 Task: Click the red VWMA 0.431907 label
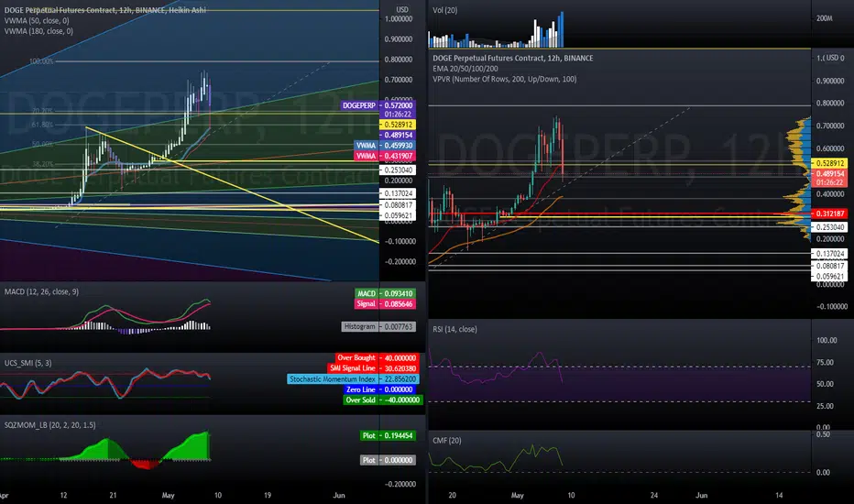click(385, 156)
